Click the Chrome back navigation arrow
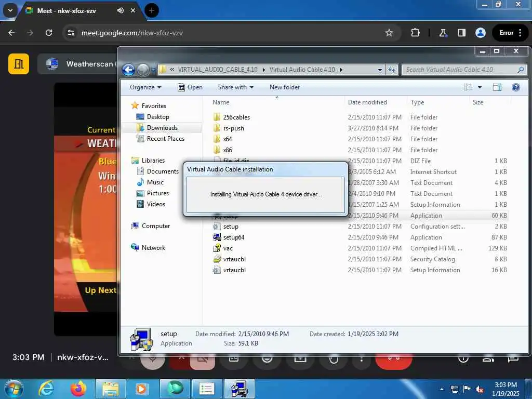 click(11, 33)
